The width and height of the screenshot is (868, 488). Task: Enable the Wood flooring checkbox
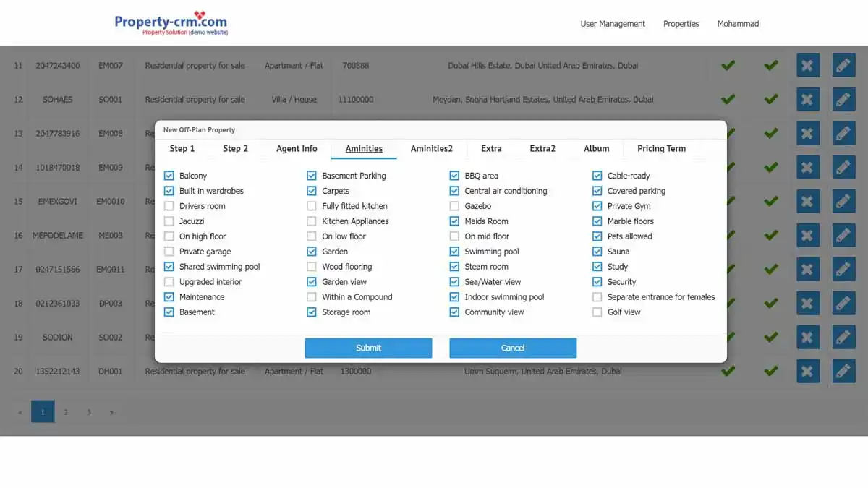(x=312, y=267)
